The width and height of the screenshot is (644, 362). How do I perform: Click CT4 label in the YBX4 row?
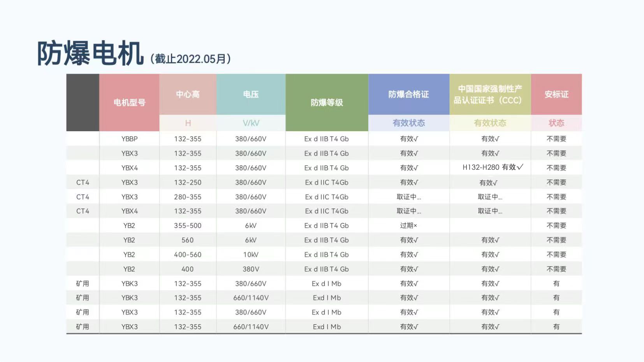pyautogui.click(x=83, y=211)
